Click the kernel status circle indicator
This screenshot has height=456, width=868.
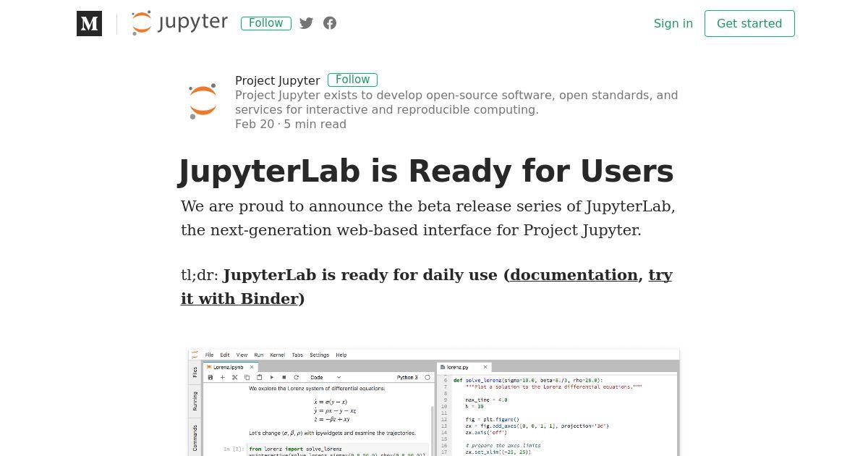pyautogui.click(x=427, y=377)
